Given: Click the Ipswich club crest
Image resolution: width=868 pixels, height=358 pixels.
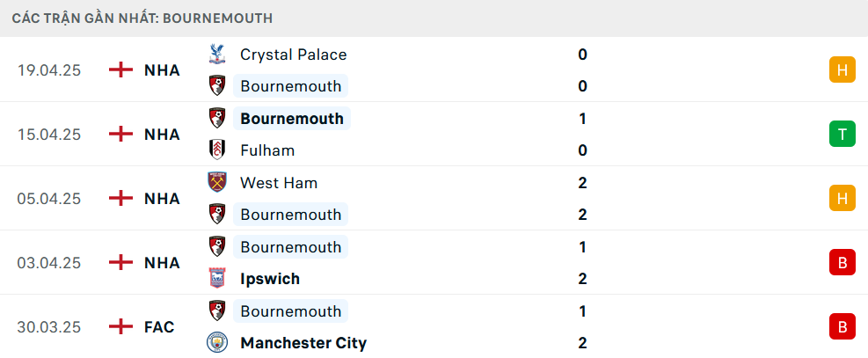Looking at the screenshot, I should click(216, 279).
